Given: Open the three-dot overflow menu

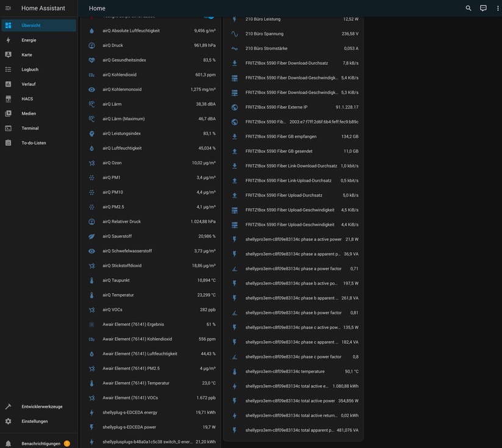Looking at the screenshot, I should pyautogui.click(x=498, y=8).
